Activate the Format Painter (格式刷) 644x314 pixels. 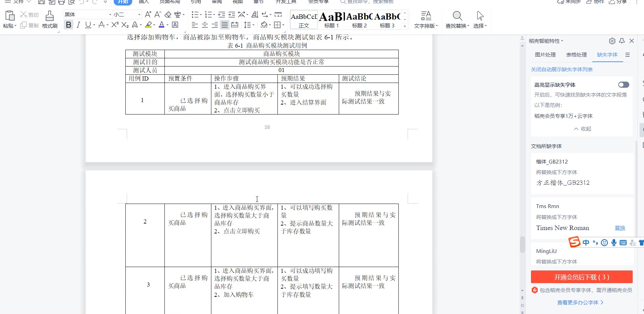click(50, 20)
